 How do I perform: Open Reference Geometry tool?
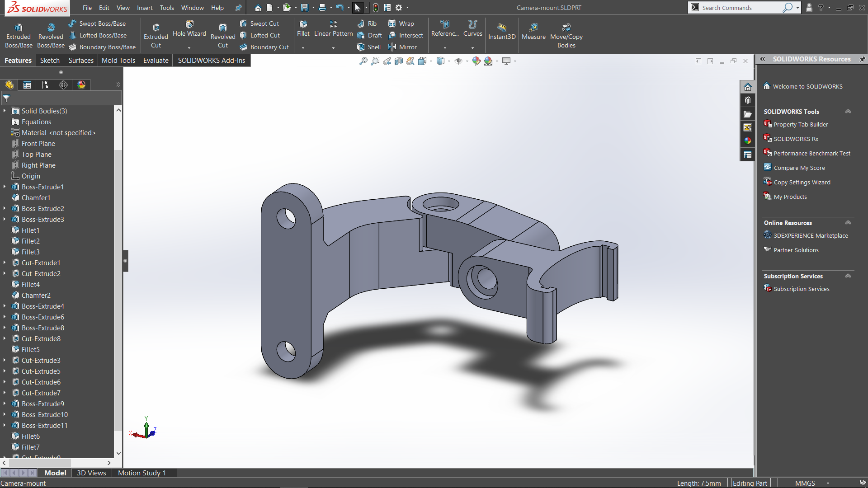point(445,28)
